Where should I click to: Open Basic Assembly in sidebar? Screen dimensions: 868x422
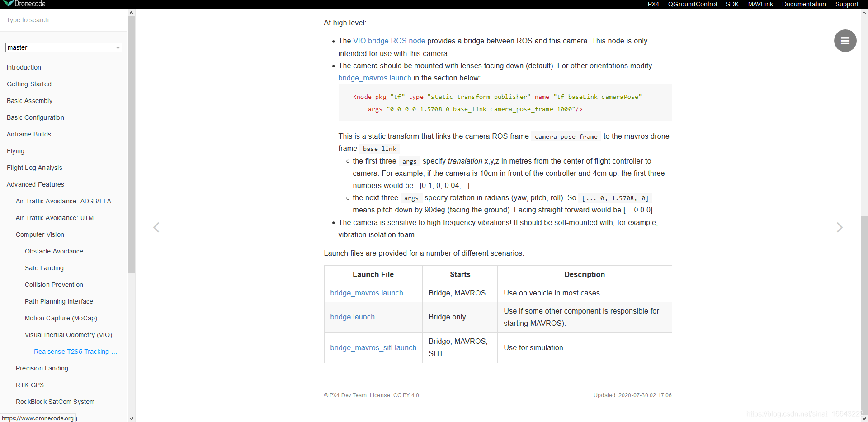29,101
